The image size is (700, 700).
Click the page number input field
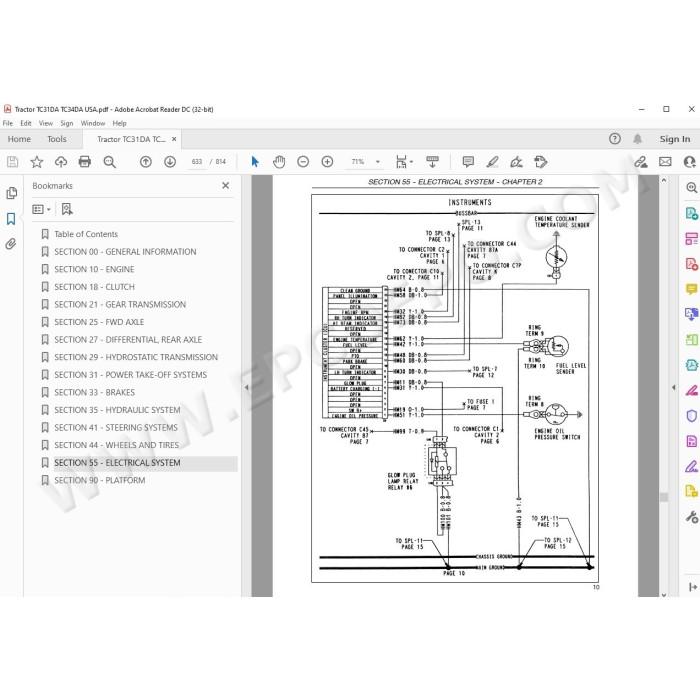click(x=197, y=162)
